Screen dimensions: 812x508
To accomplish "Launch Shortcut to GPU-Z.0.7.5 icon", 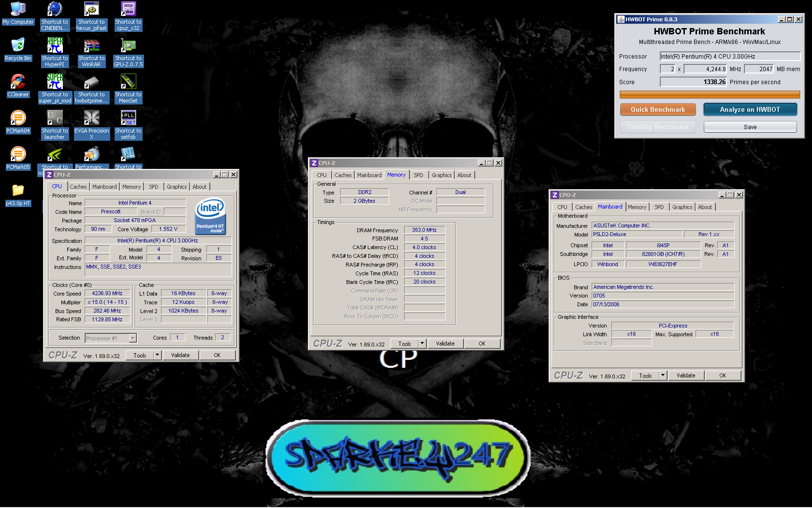I will pos(128,52).
